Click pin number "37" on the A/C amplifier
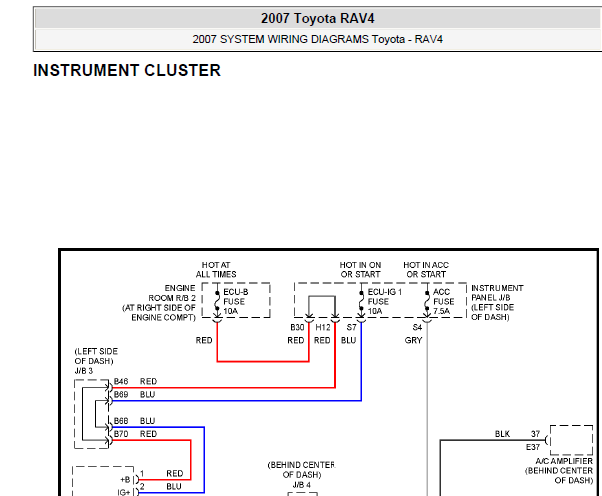Image resolution: width=602 pixels, height=496 pixels. coord(536,434)
